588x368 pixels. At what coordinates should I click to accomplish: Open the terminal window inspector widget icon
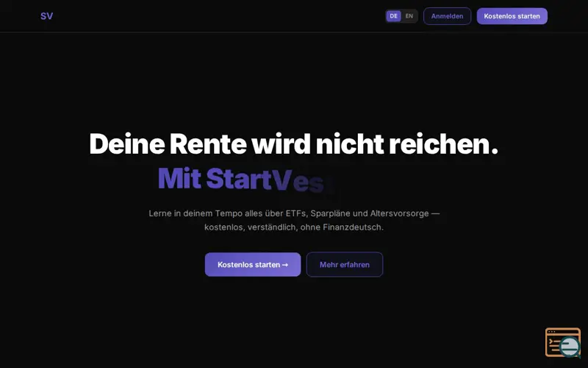tap(563, 342)
